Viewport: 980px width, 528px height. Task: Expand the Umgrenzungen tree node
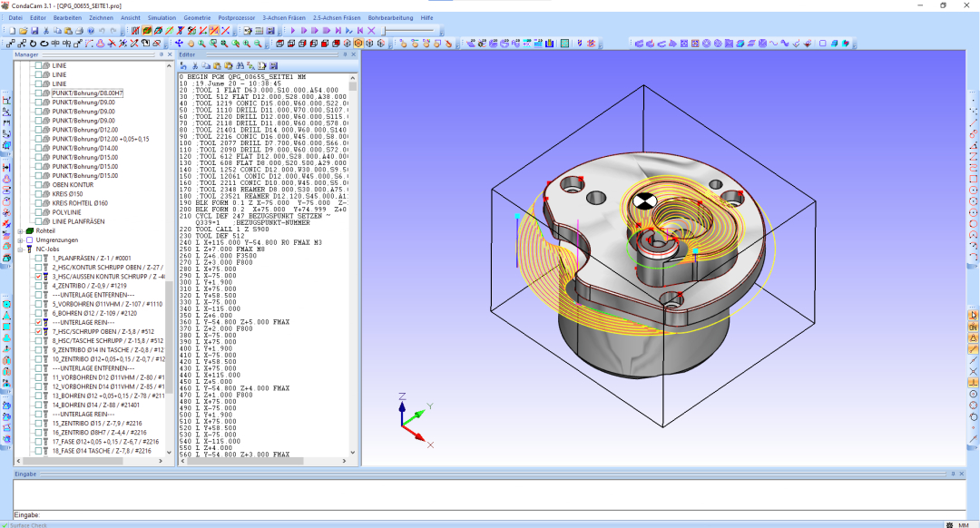20,240
